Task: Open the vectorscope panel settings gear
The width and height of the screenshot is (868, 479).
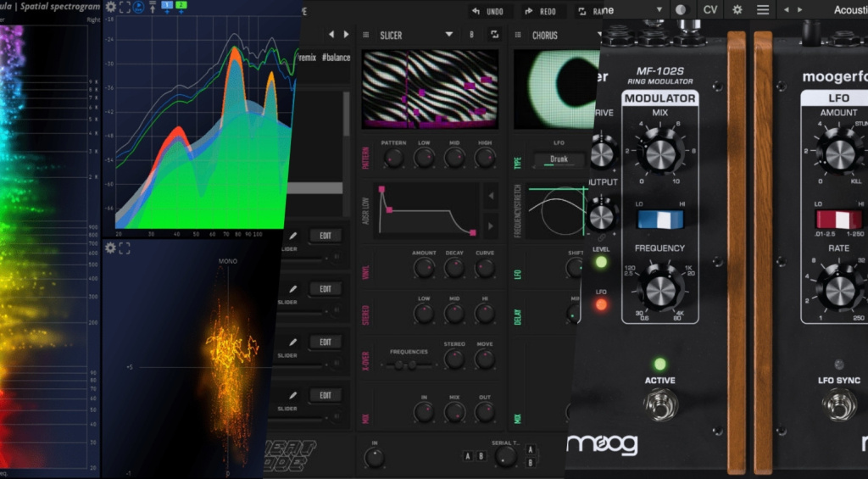Action: [x=110, y=248]
